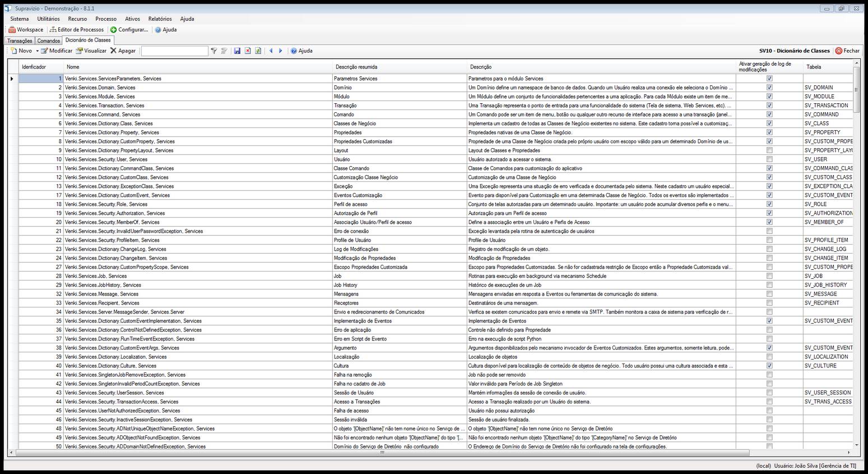Click the red X document icon
The height and width of the screenshot is (474, 868).
coord(248,51)
